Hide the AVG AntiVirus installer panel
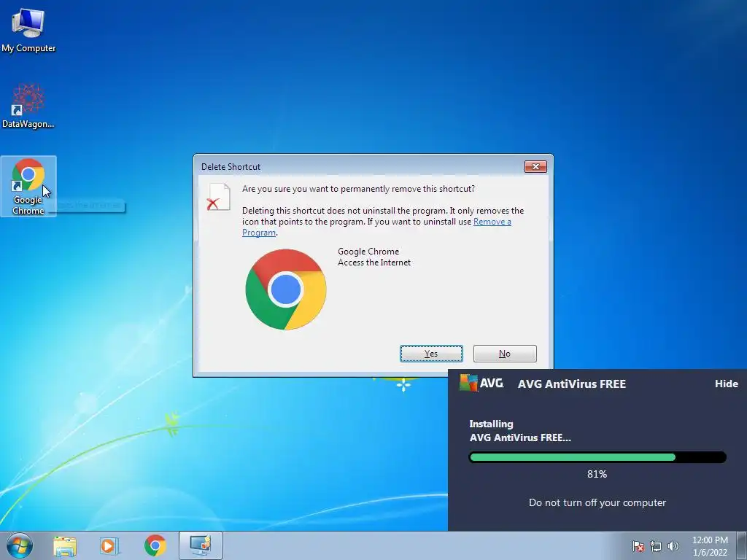Image resolution: width=747 pixels, height=560 pixels. [x=726, y=384]
